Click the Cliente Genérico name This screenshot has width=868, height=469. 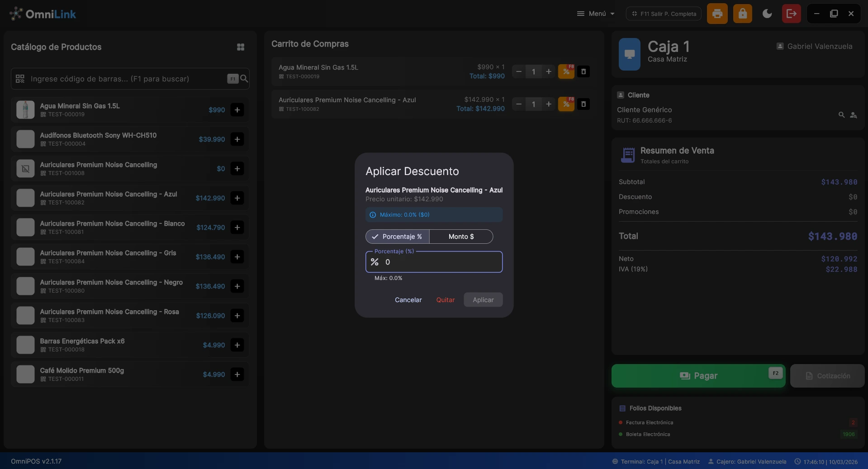644,110
